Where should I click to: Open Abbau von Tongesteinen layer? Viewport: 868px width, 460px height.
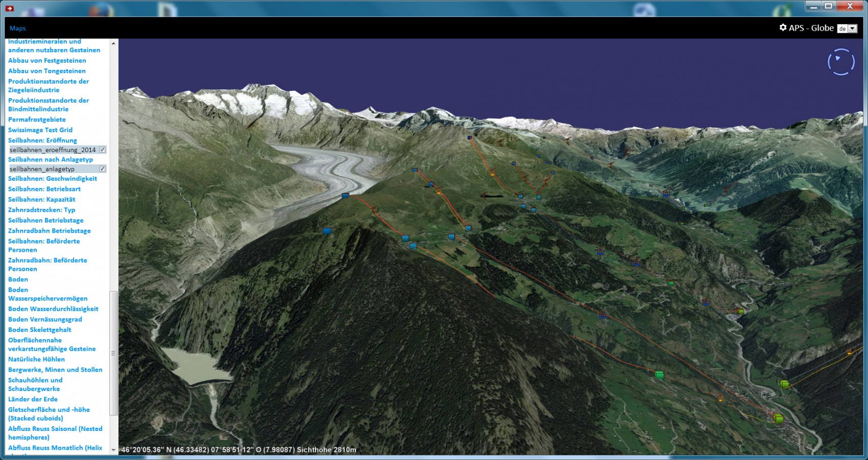(47, 71)
